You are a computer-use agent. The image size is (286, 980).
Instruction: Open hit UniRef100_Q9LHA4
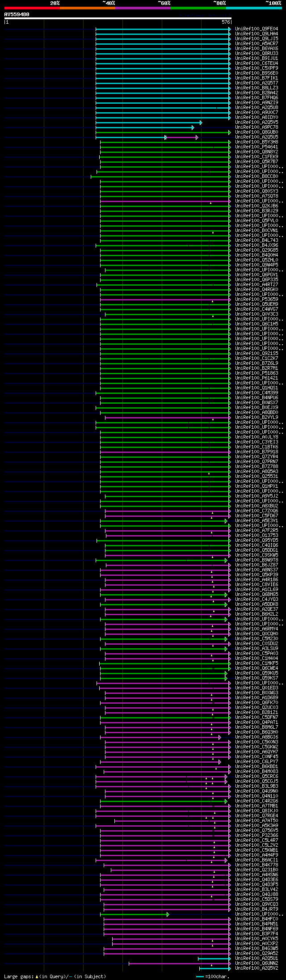pos(257,34)
